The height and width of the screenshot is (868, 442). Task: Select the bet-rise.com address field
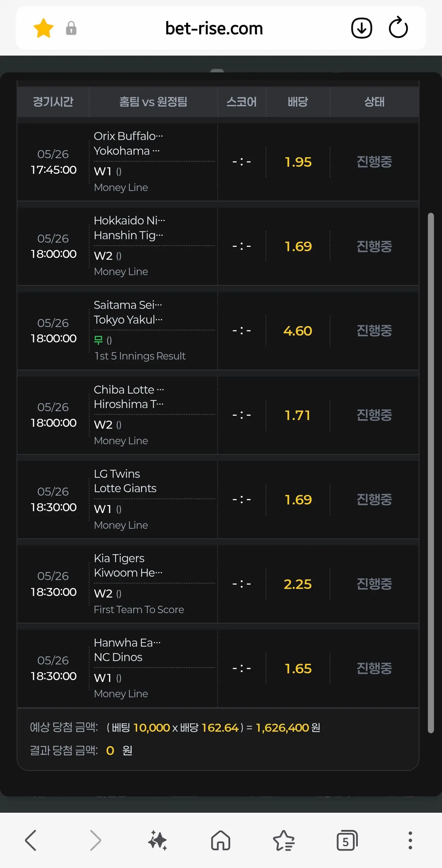[214, 28]
